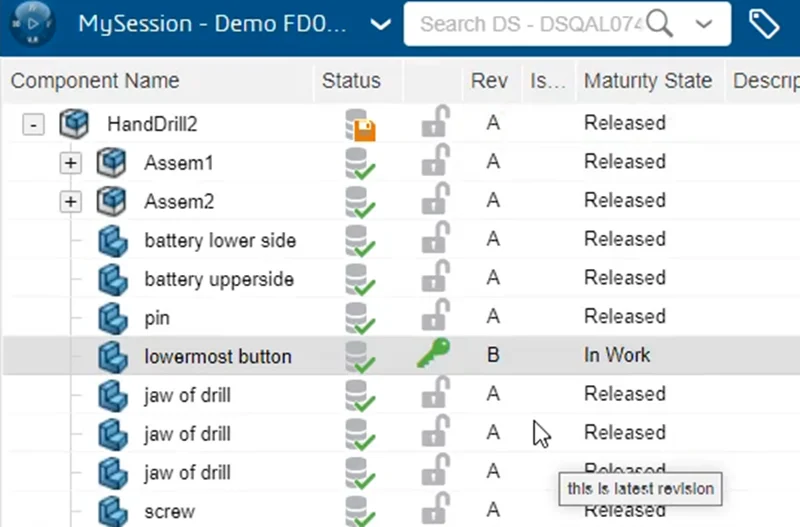Screen dimensions: 800x527
Task: Select the lowermost button component
Action: coord(217,356)
